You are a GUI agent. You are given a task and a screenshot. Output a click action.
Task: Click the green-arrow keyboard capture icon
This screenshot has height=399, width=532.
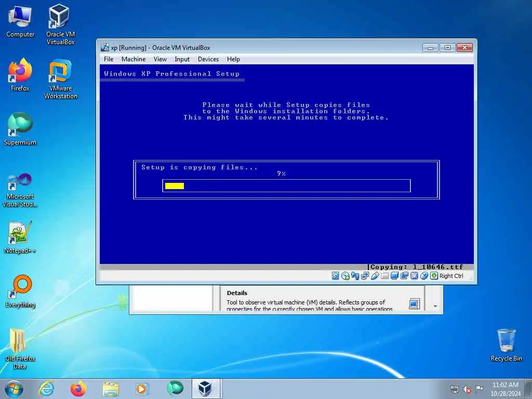pyautogui.click(x=434, y=276)
